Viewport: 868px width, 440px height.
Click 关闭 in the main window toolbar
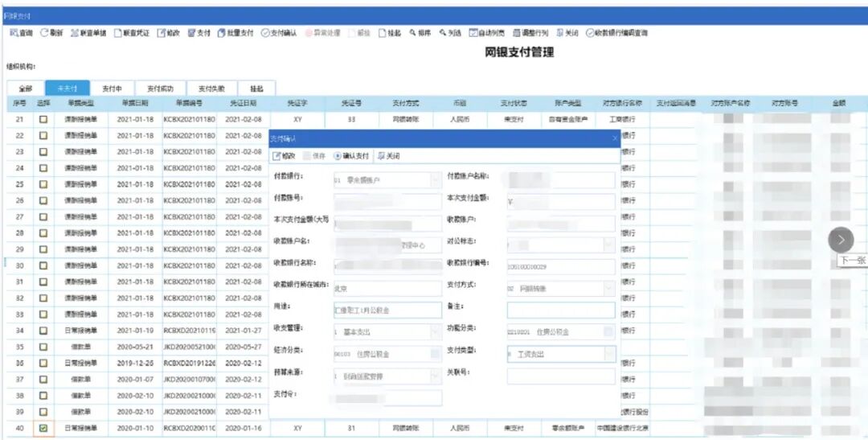(567, 33)
